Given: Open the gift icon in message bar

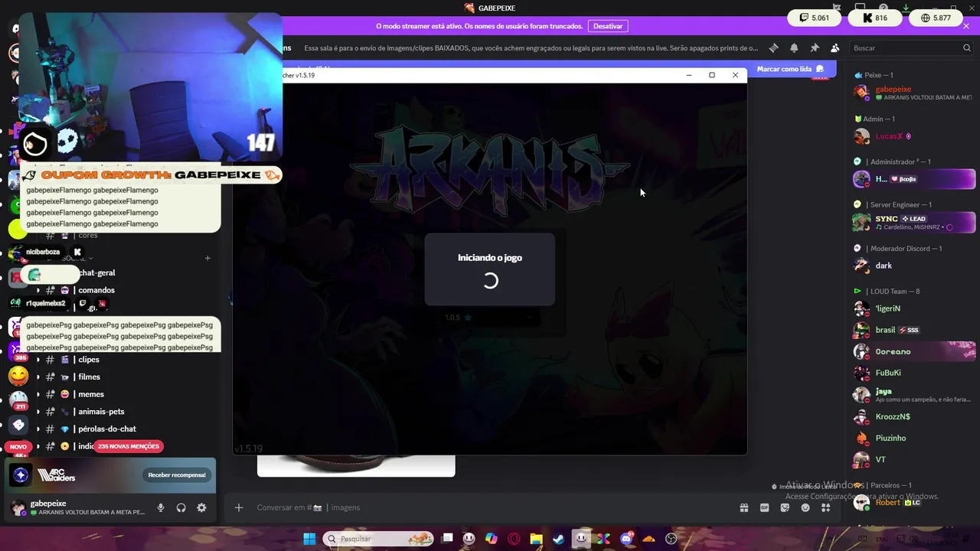Looking at the screenshot, I should tap(743, 507).
